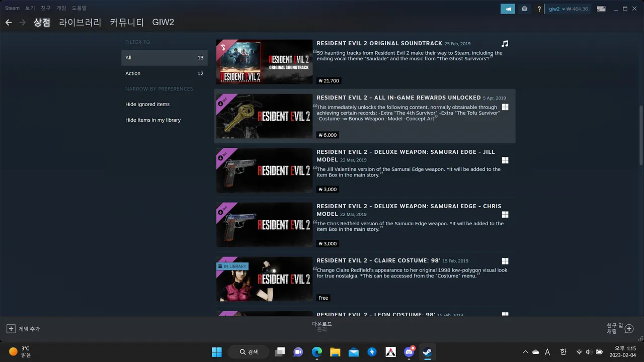Open All In-Game Rewards Unlocked title
The image size is (644, 362).
pos(398,98)
